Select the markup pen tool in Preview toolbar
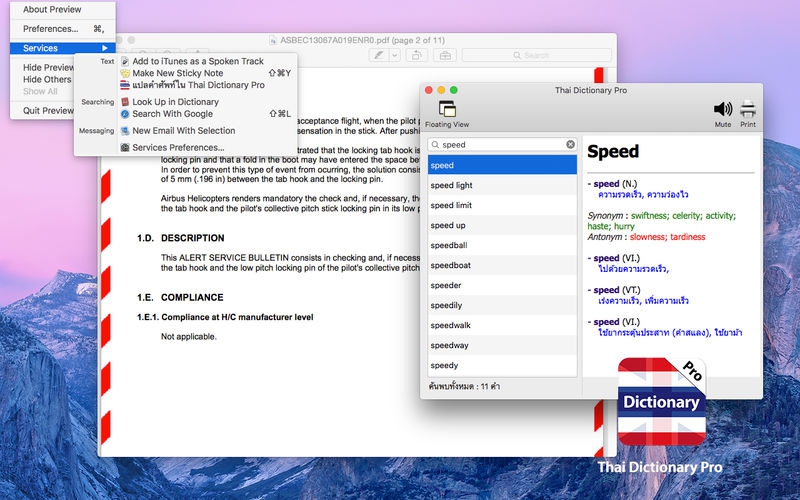Viewport: 800px width, 500px height. click(378, 55)
